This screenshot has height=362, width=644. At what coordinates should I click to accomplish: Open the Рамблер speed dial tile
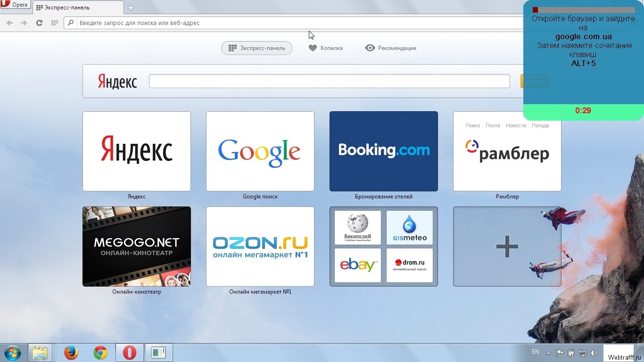pyautogui.click(x=507, y=151)
